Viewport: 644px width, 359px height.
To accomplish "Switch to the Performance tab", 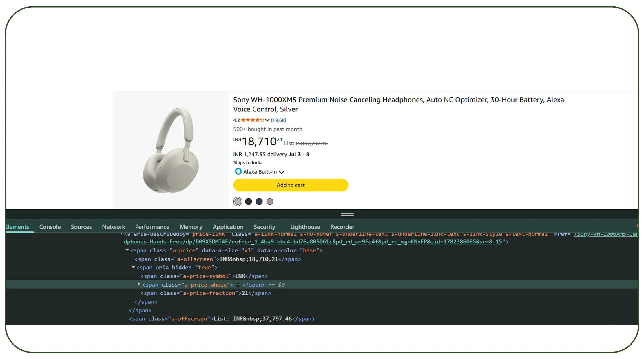I will coord(152,227).
